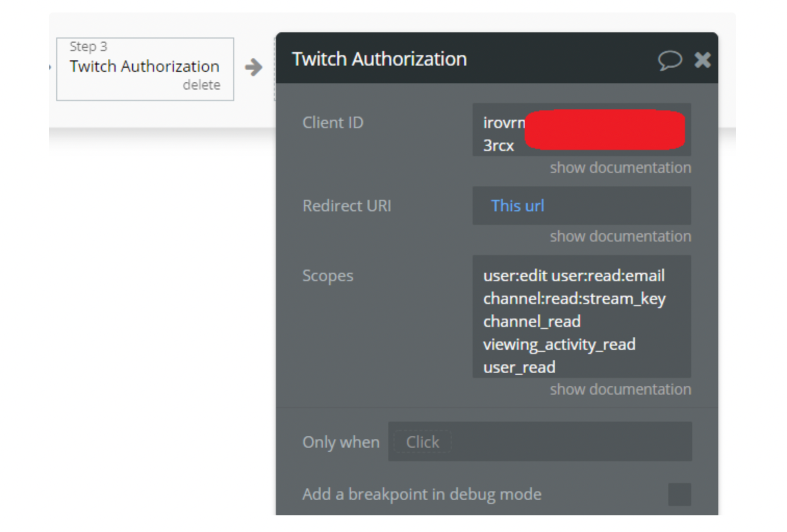Select the Step 3 Twitch Authorization box
Viewport: 787px width, 532px height.
(145, 69)
